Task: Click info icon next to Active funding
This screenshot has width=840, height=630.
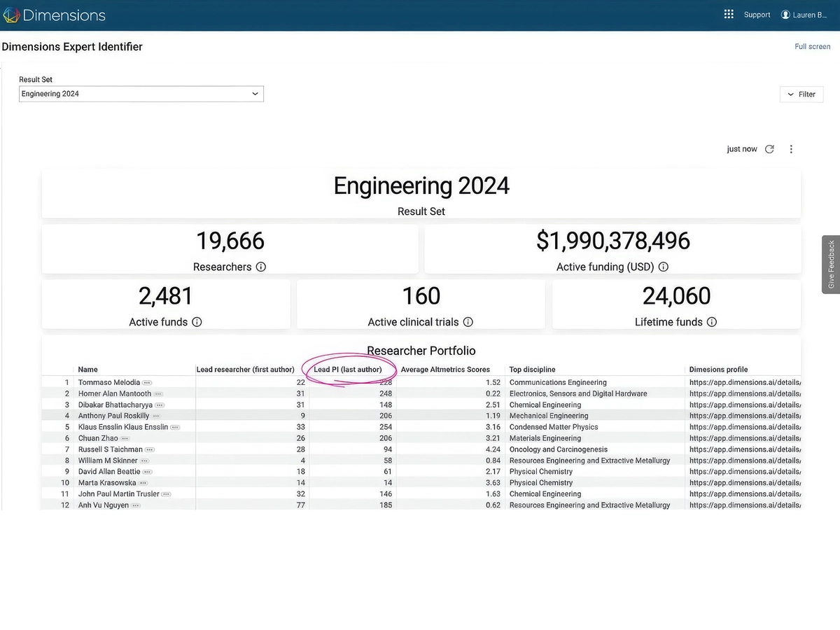Action: click(664, 267)
